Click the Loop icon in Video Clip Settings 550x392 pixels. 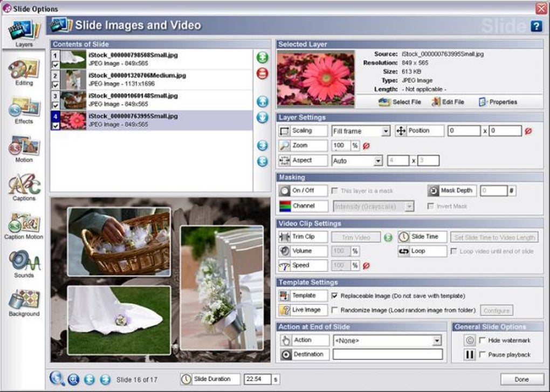pyautogui.click(x=404, y=251)
